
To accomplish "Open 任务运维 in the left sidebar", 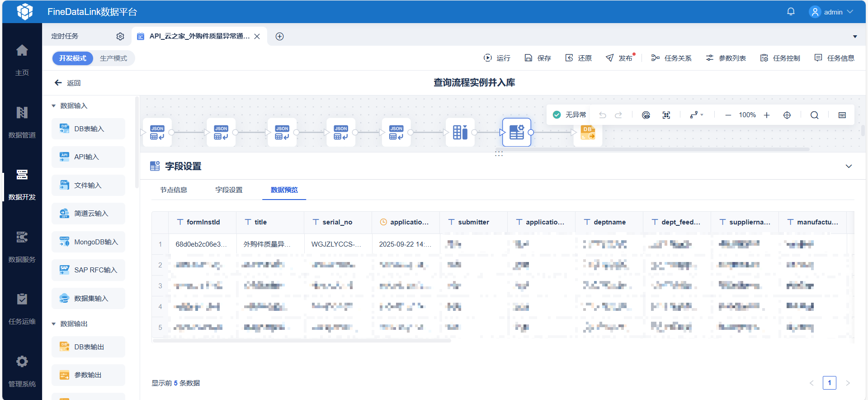I will tap(22, 309).
